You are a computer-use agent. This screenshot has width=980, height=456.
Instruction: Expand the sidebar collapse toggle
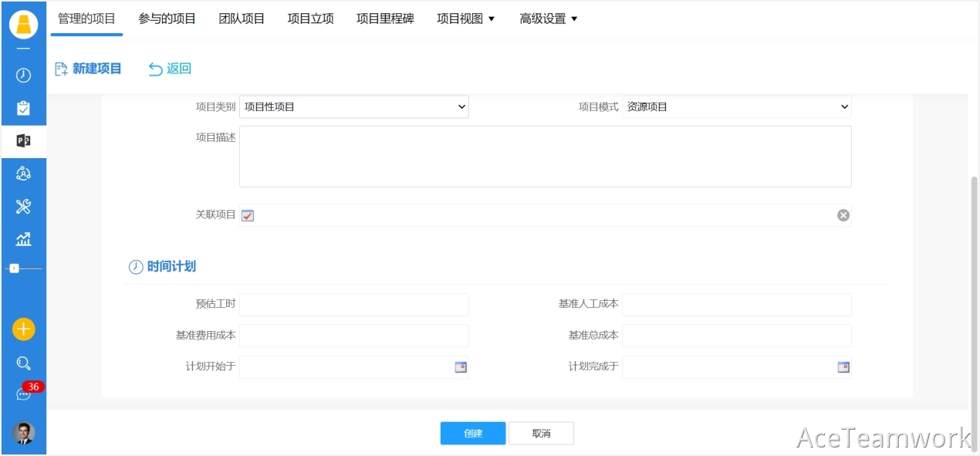14,268
